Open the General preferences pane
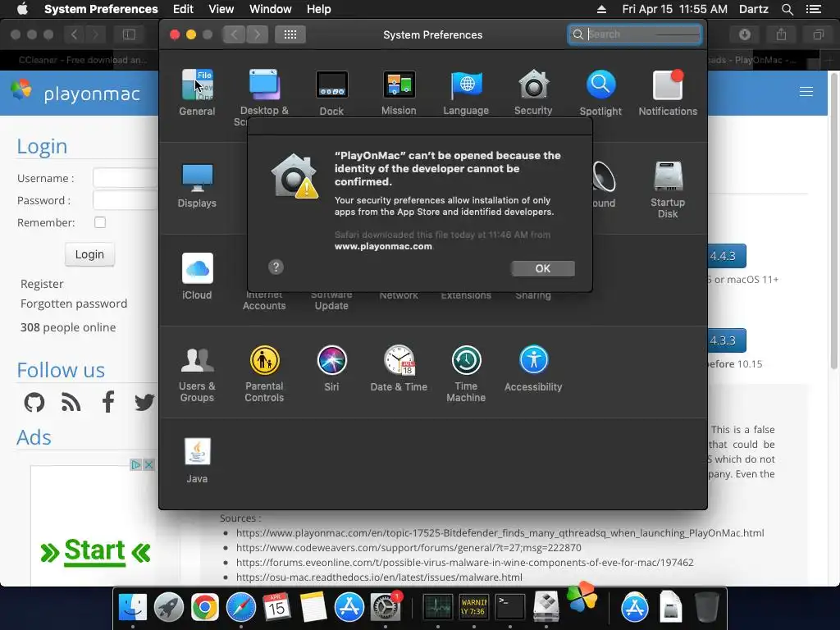This screenshot has height=630, width=840. pyautogui.click(x=197, y=92)
